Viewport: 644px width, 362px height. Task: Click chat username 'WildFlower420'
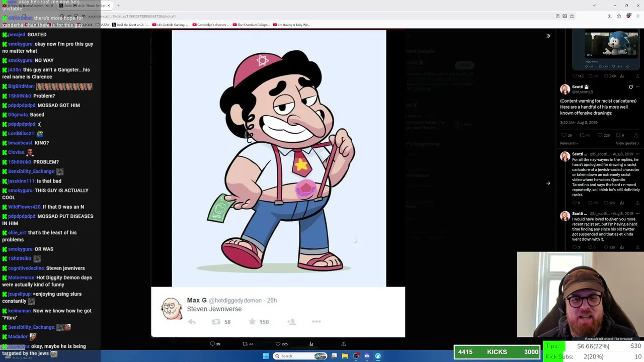[x=24, y=207]
